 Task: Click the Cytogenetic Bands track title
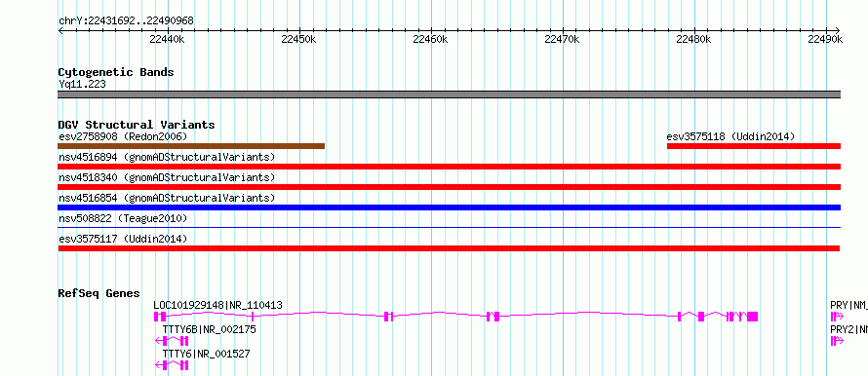(x=116, y=72)
